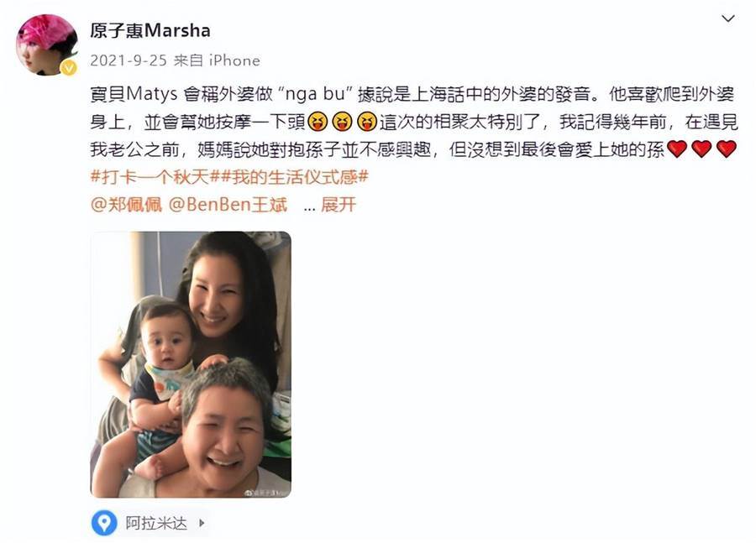This screenshot has height=543, width=756.
Task: Open the #我的生活仪式感# hashtag topic
Action: pyautogui.click(x=292, y=177)
